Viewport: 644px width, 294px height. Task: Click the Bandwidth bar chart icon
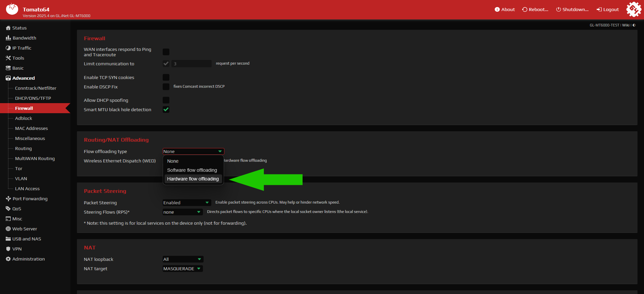click(x=8, y=38)
